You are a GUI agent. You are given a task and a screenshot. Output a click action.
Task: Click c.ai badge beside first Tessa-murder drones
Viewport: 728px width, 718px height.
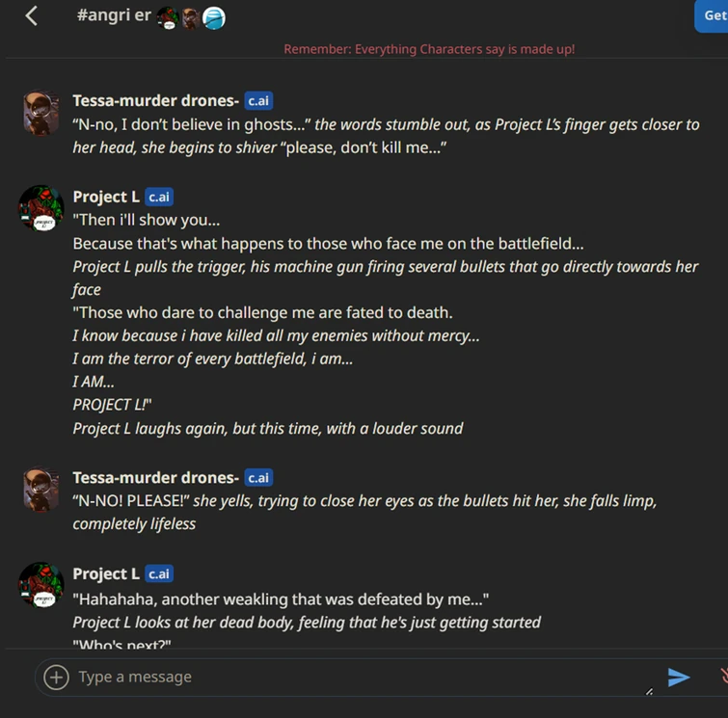tap(257, 100)
